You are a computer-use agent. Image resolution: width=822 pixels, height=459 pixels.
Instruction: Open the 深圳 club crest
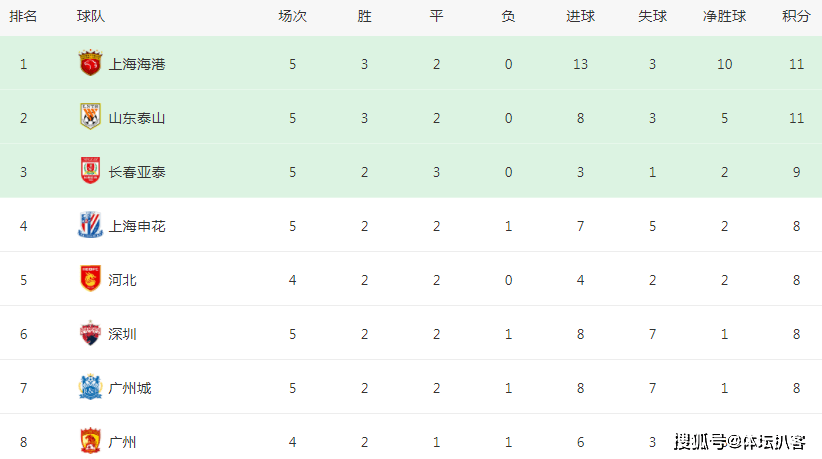click(x=90, y=333)
